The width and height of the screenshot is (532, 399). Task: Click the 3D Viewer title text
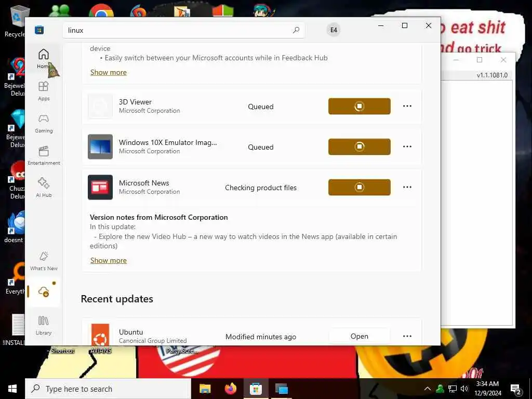point(136,102)
